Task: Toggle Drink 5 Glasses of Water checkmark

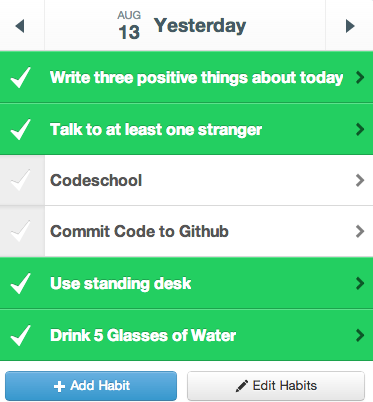Action: 21,335
